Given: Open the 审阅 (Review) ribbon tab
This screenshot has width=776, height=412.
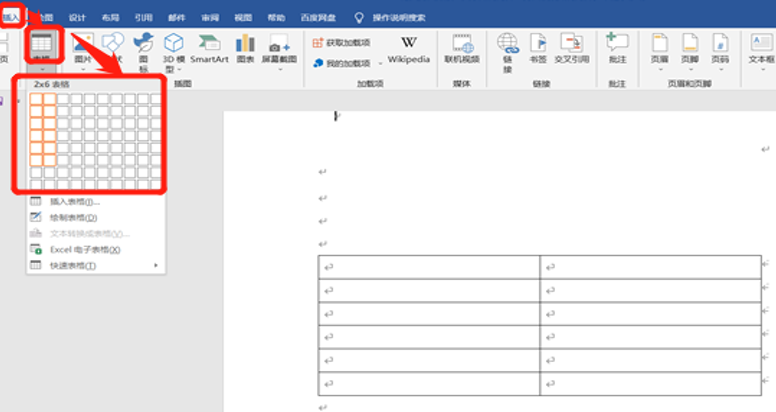Looking at the screenshot, I should point(210,18).
